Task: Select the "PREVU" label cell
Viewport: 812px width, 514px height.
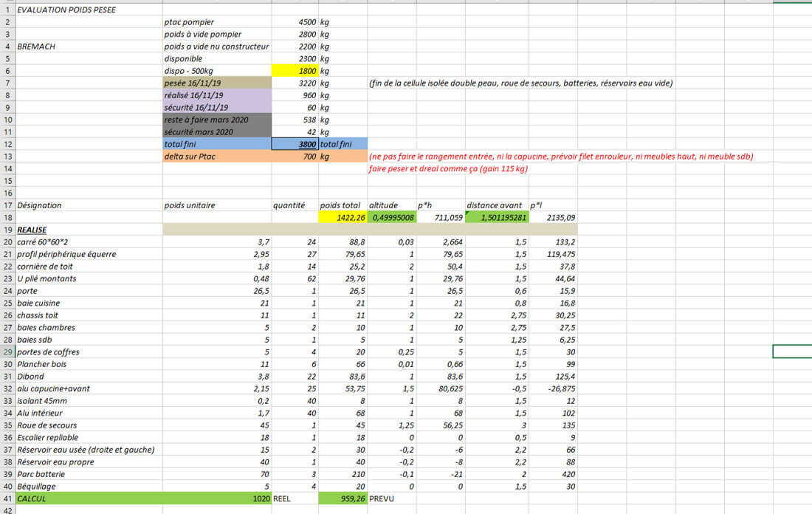Action: pyautogui.click(x=382, y=498)
